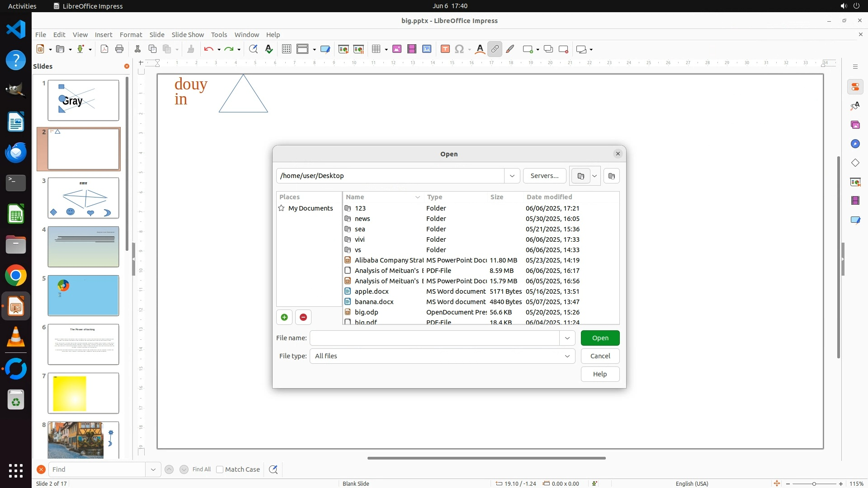Expand the folder path dropdown
868x488 pixels.
pos(512,176)
